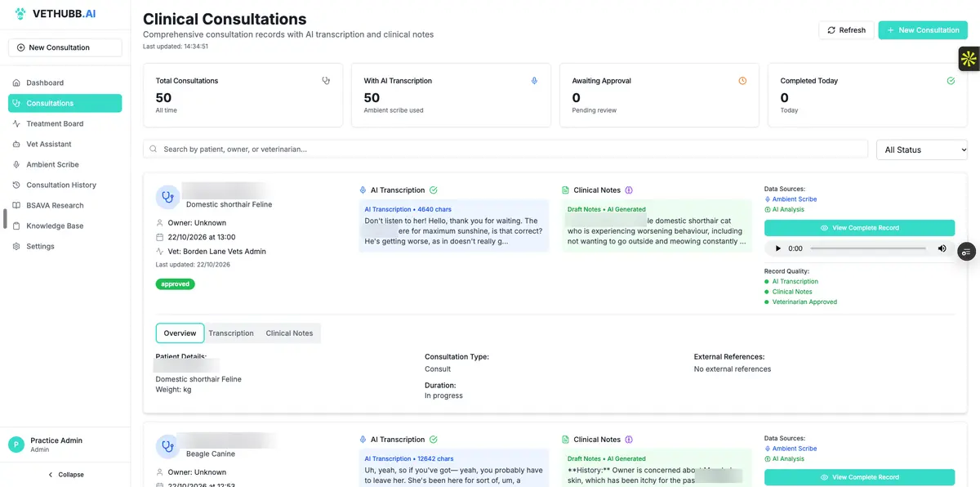This screenshot has height=487, width=980.
Task: Click the Dashboard home icon
Action: [17, 83]
